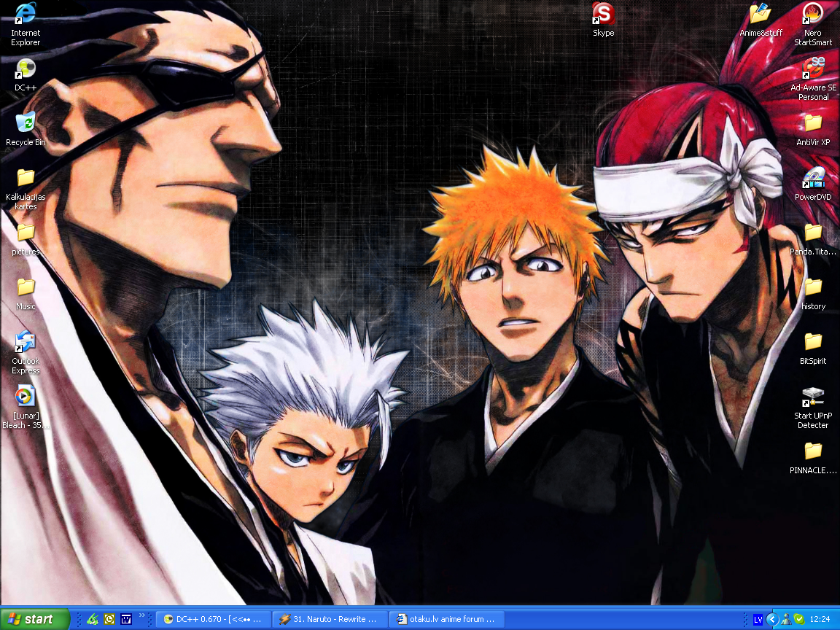
Task: Launch the Start UPnP Detecter shortcut
Action: click(x=813, y=407)
